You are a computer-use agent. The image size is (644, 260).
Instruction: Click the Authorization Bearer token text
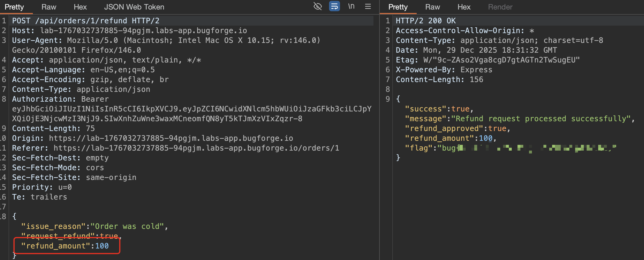[x=192, y=109]
